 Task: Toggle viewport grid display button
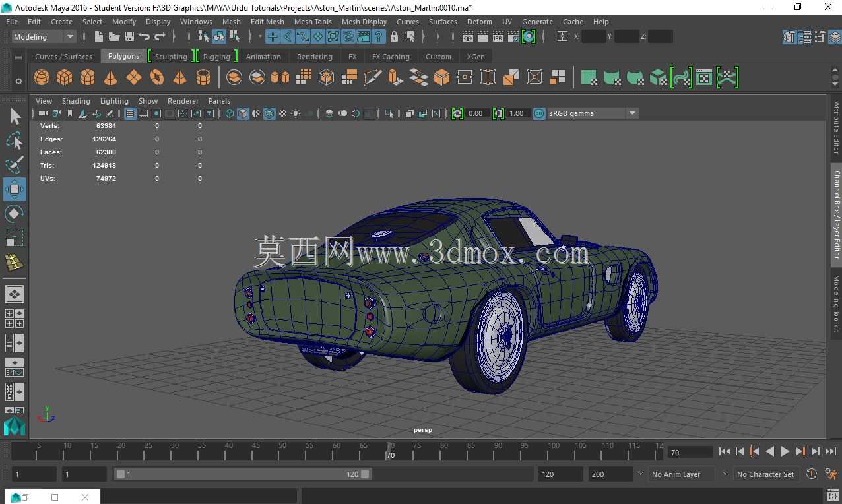pyautogui.click(x=130, y=113)
